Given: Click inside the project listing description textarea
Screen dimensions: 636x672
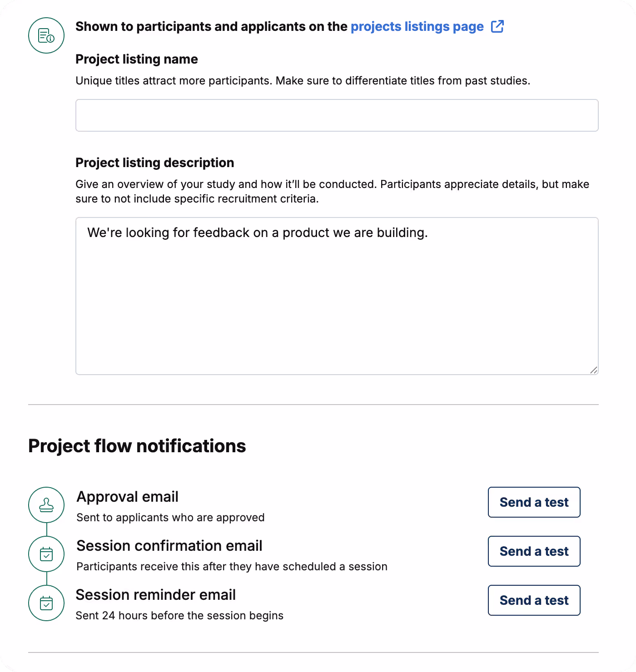Looking at the screenshot, I should 337,295.
